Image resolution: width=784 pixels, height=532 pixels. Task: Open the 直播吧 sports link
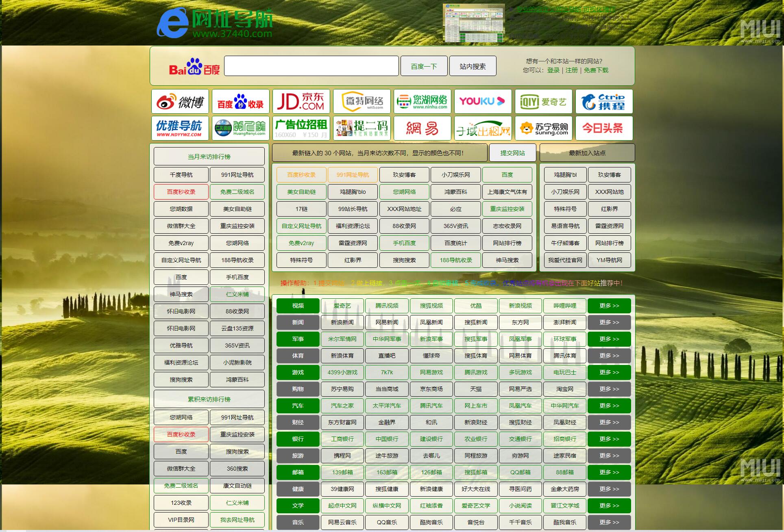click(x=387, y=356)
